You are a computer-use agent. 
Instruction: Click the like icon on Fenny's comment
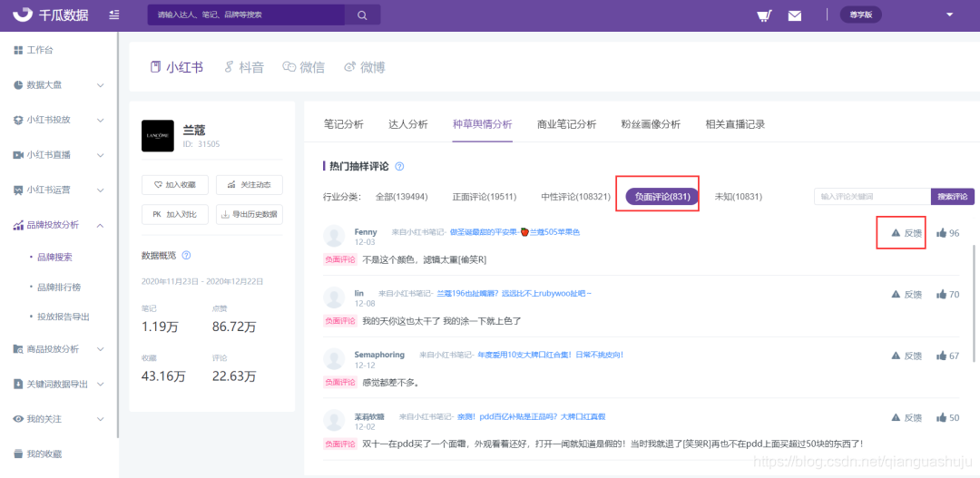point(941,233)
